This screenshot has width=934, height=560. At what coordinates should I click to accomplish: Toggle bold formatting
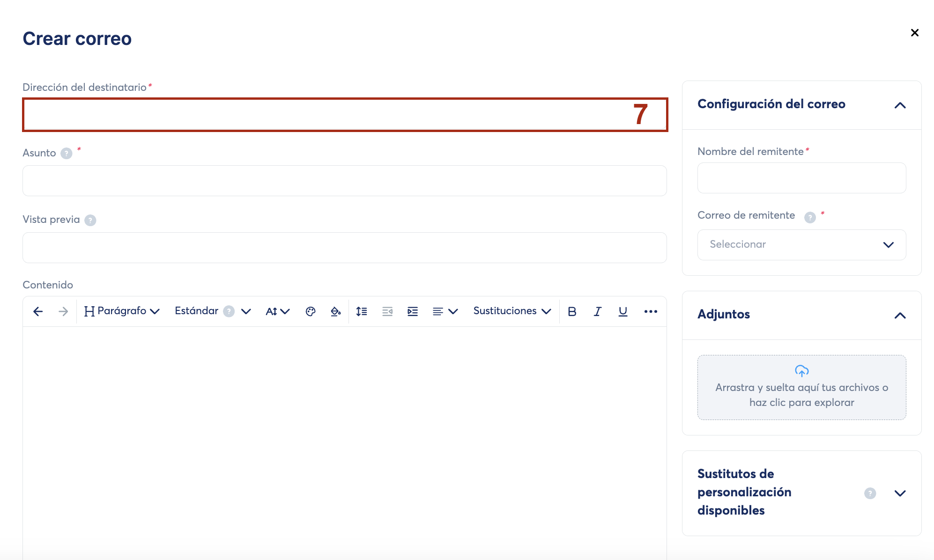tap(572, 311)
